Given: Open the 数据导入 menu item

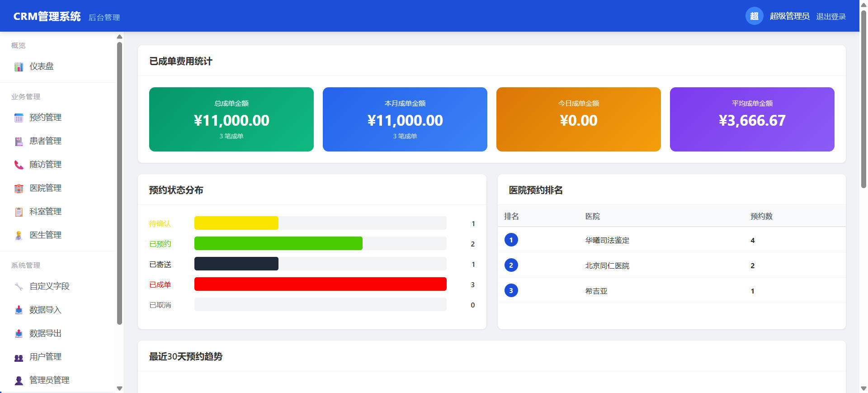Looking at the screenshot, I should coord(45,310).
